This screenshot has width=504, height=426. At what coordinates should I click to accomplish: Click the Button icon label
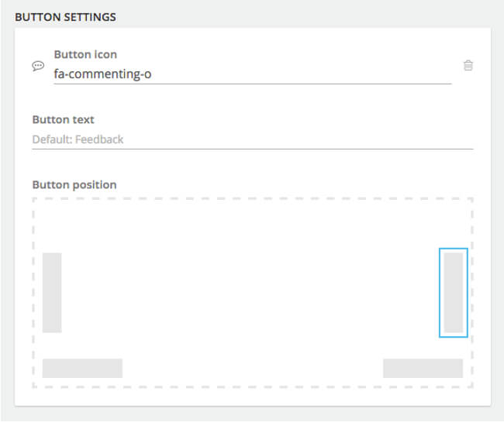[x=85, y=55]
